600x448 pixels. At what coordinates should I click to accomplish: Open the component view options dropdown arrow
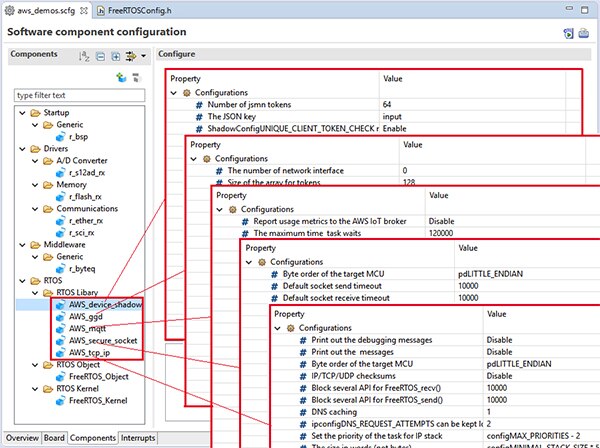click(146, 55)
